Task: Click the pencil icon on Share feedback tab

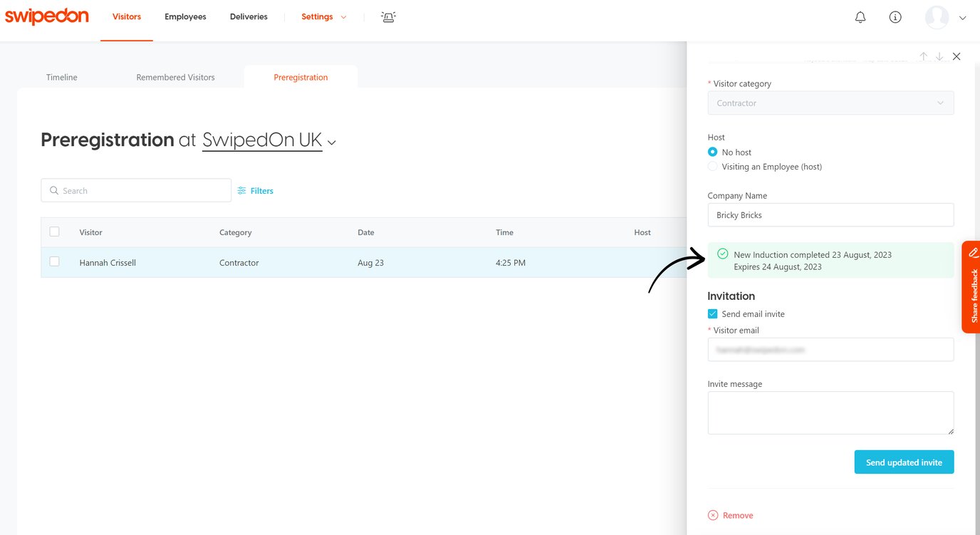Action: tap(973, 252)
